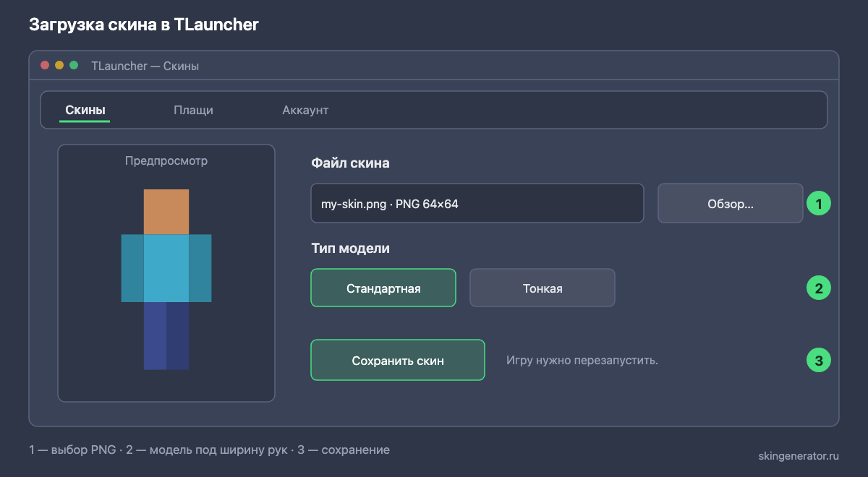Click the skin file path field
Screen dimensions: 868x477
coord(477,204)
